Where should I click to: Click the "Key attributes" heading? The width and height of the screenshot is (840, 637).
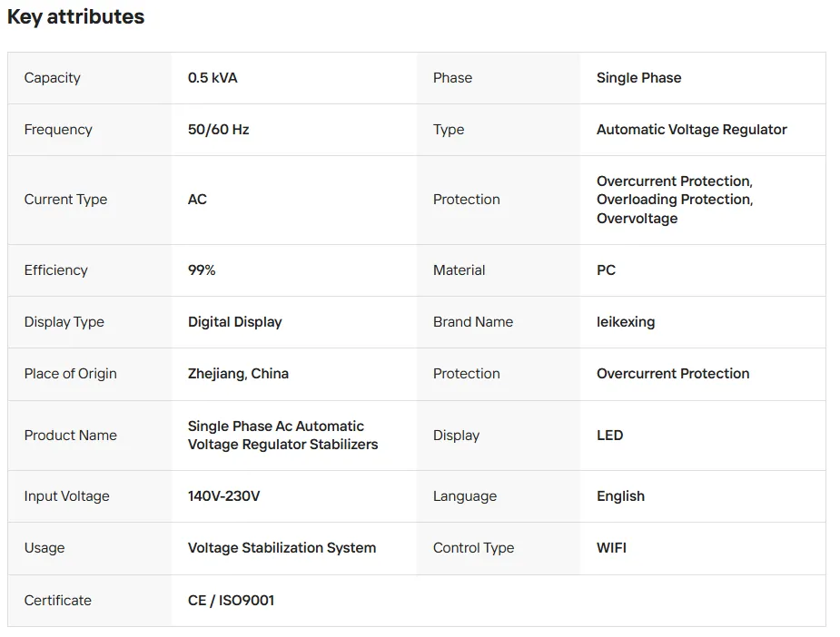tap(76, 17)
